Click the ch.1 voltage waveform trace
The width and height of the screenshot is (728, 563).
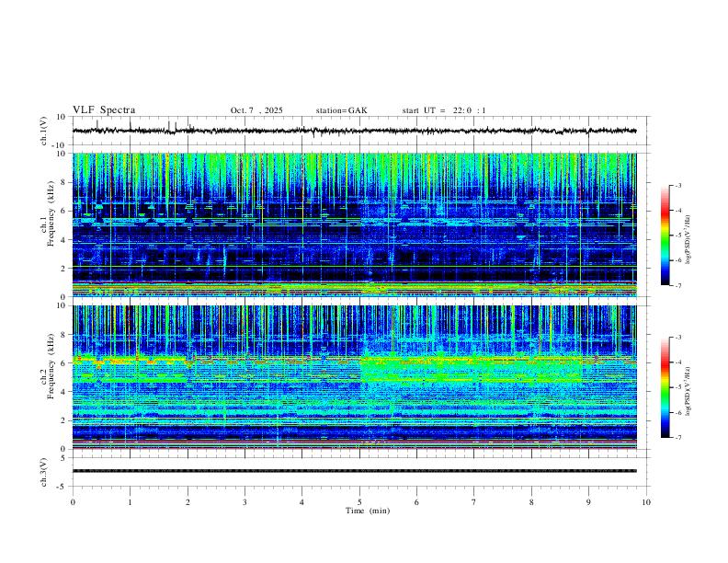point(355,131)
